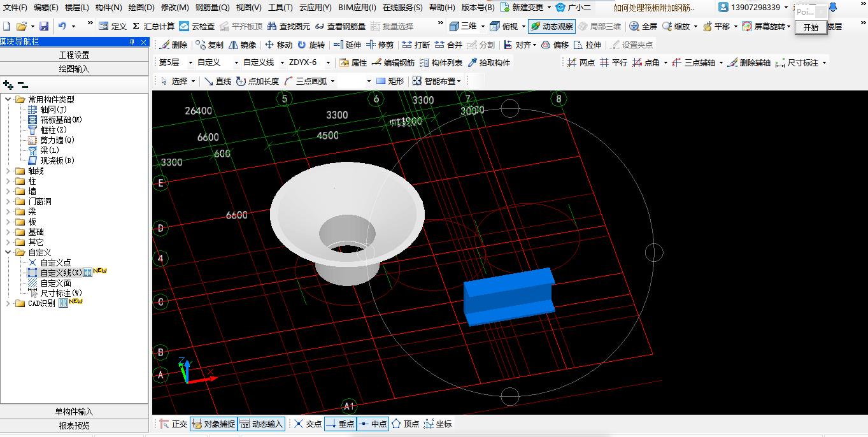
Task: Select 平行 parallel axis tool
Action: pos(613,63)
